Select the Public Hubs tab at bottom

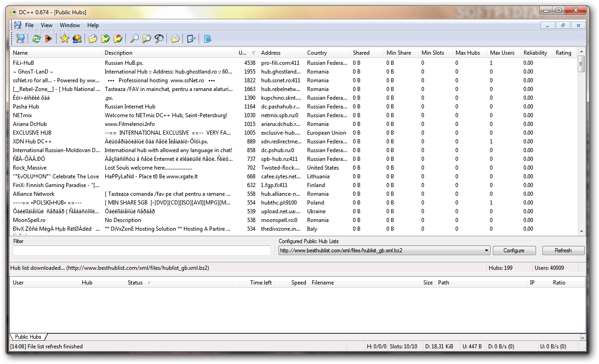point(28,337)
